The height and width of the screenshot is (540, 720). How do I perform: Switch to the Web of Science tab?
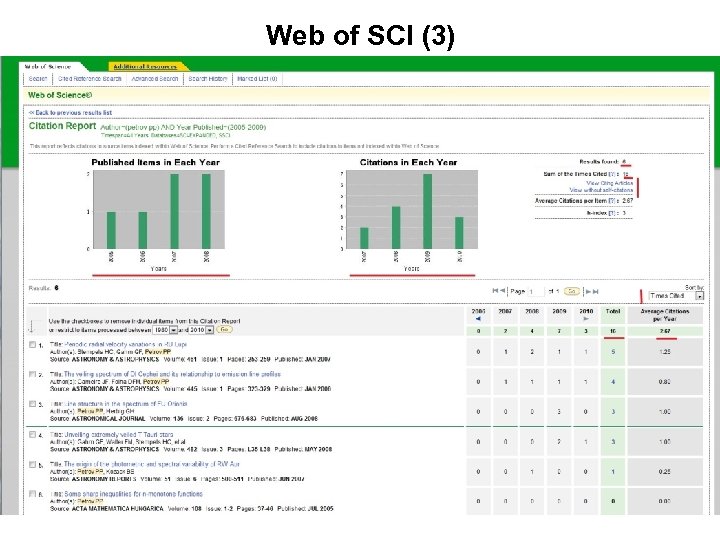pos(48,67)
